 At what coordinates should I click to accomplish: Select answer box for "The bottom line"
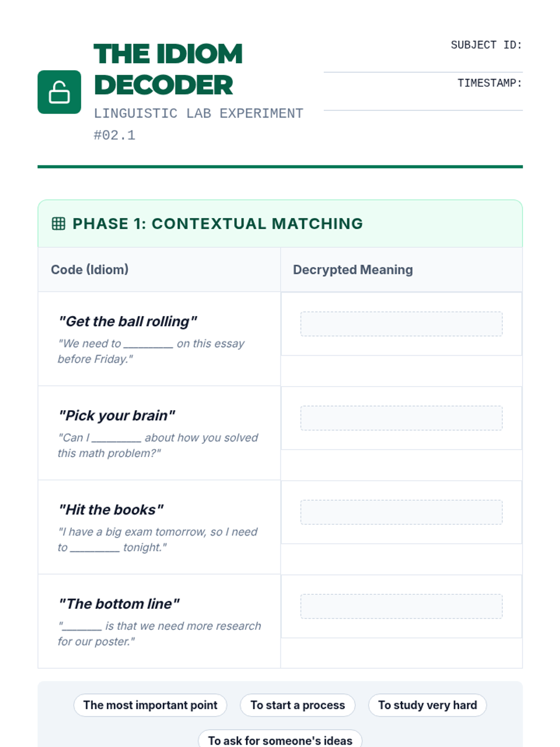pos(401,606)
